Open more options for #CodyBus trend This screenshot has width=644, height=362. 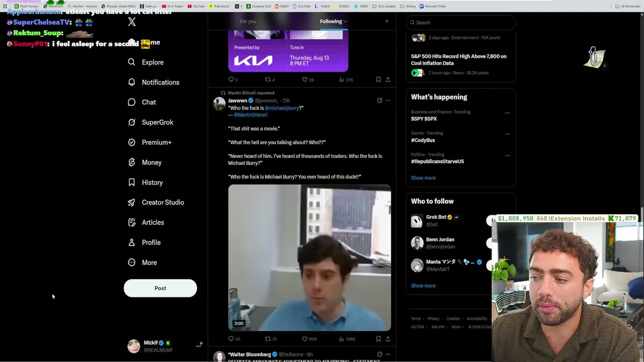click(x=507, y=134)
